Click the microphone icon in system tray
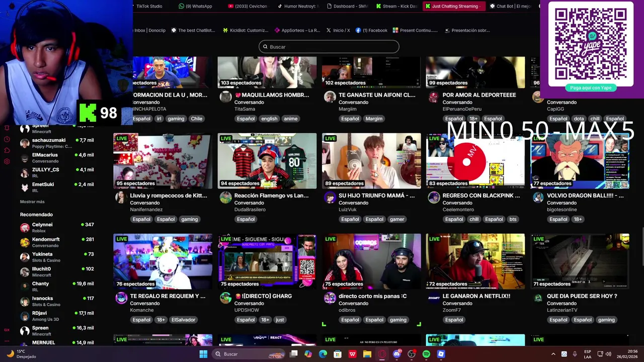 tap(575, 354)
